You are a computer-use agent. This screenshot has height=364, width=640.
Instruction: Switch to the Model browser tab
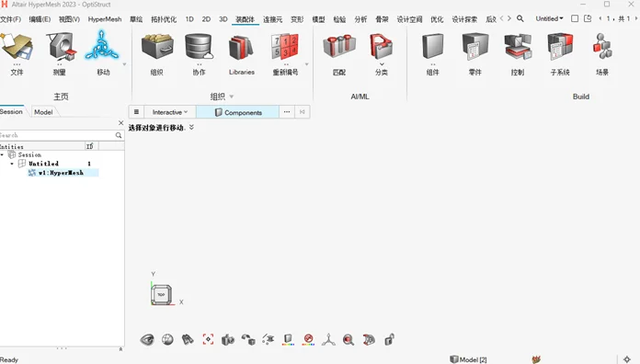click(43, 112)
